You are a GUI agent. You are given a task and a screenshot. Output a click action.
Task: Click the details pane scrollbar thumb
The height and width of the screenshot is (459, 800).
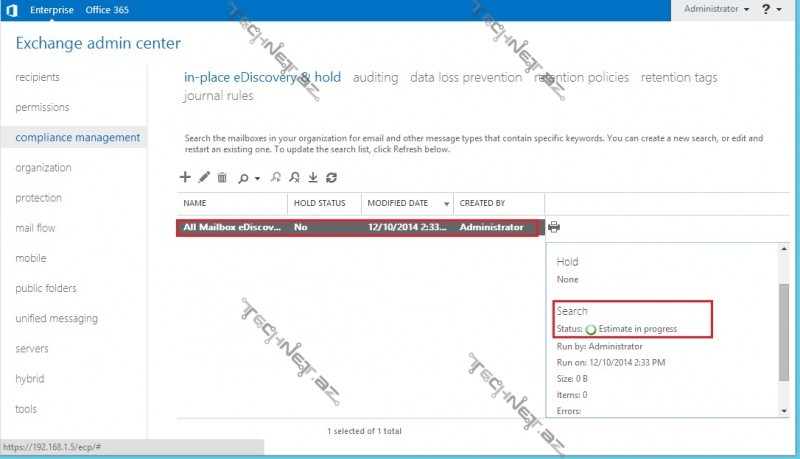[784, 332]
